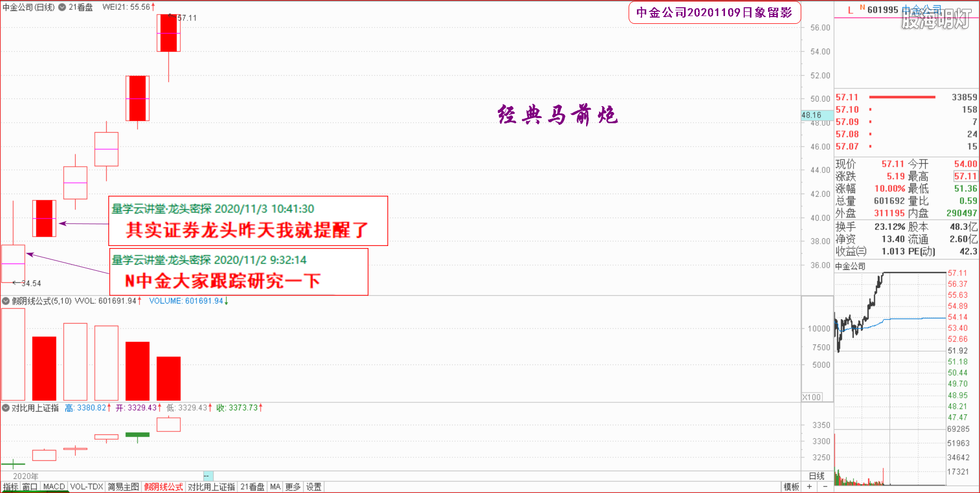Select the 21看盘 bottom tab
The height and width of the screenshot is (493, 980).
point(252,487)
